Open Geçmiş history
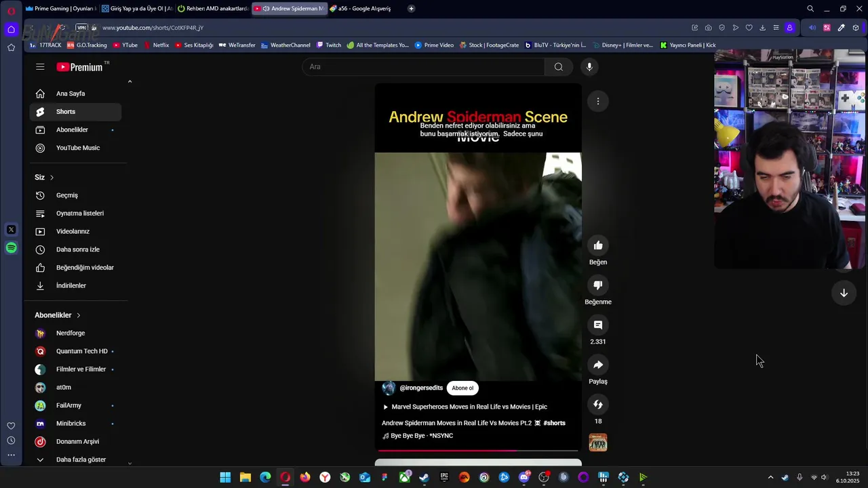 (75, 195)
